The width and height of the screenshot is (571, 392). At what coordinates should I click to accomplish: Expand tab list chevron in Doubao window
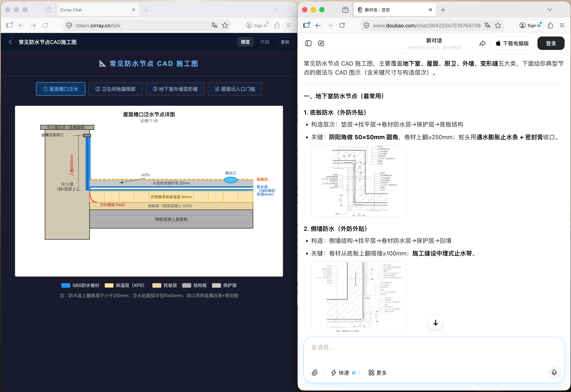[x=550, y=10]
